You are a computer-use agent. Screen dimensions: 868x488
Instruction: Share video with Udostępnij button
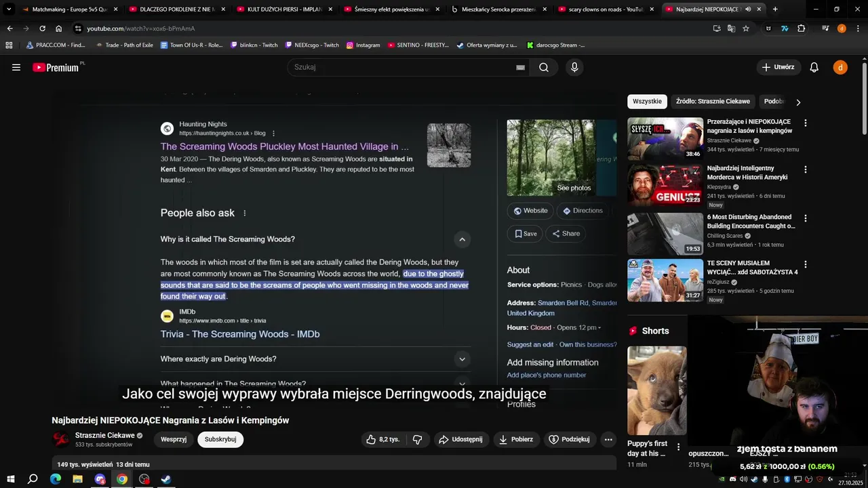point(461,439)
